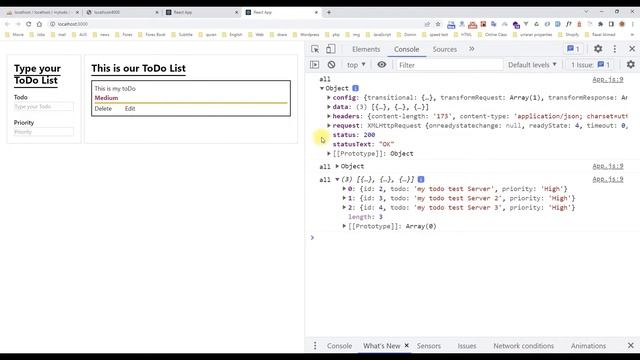Click the messages count badge in DevTools header

click(x=573, y=49)
